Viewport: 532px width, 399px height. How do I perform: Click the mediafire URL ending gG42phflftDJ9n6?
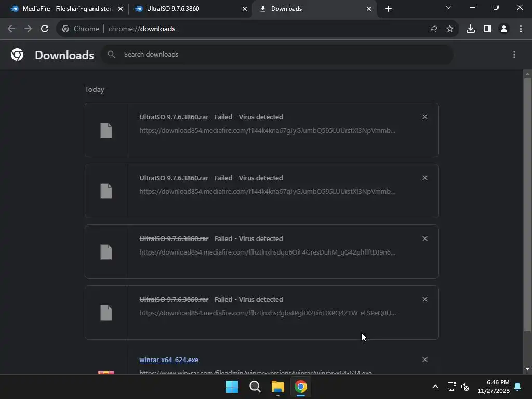pyautogui.click(x=268, y=252)
